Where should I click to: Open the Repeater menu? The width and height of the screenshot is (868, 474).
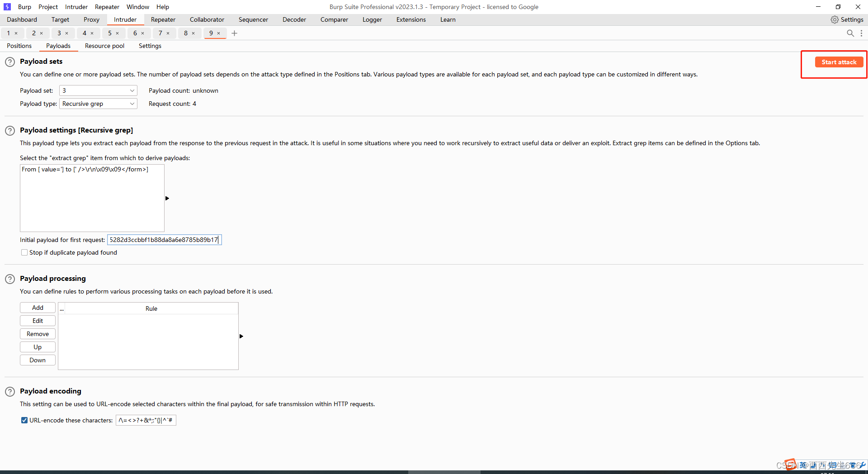pyautogui.click(x=107, y=7)
